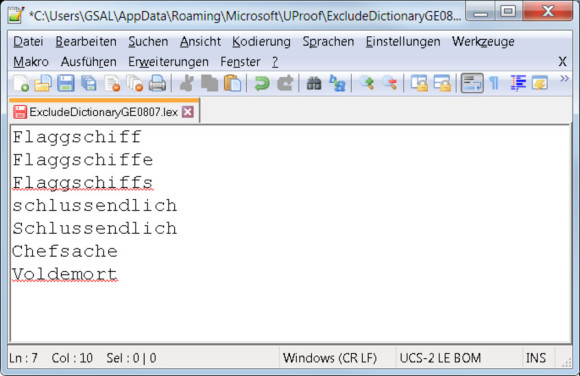The height and width of the screenshot is (376, 580).
Task: Open the Replace dialog icon
Action: [337, 83]
